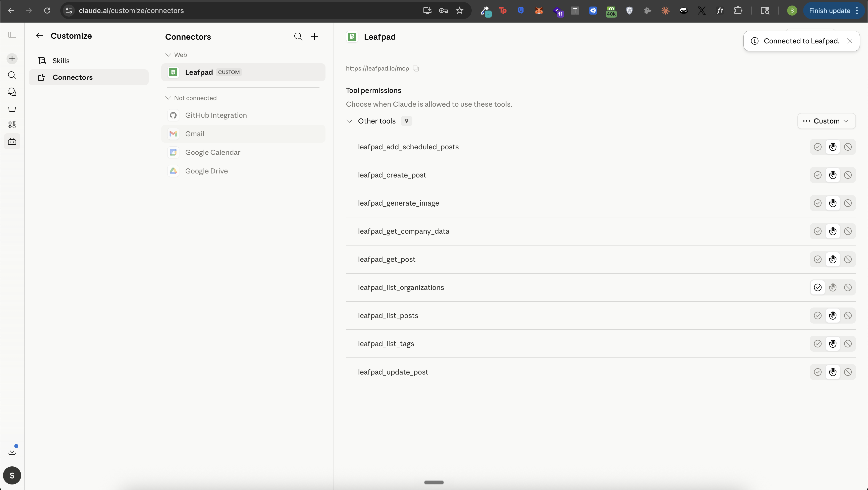The height and width of the screenshot is (490, 868).
Task: Click leafpad_update_post tool name
Action: pyautogui.click(x=393, y=372)
